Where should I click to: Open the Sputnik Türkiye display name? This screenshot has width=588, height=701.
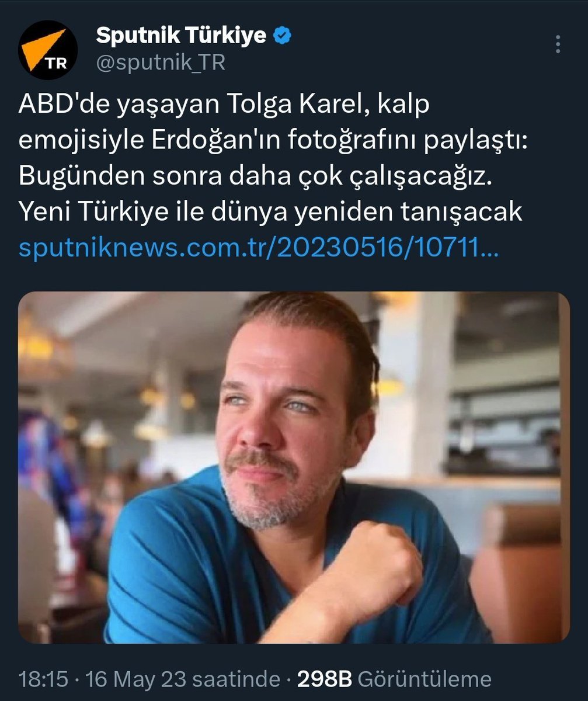pos(181,36)
